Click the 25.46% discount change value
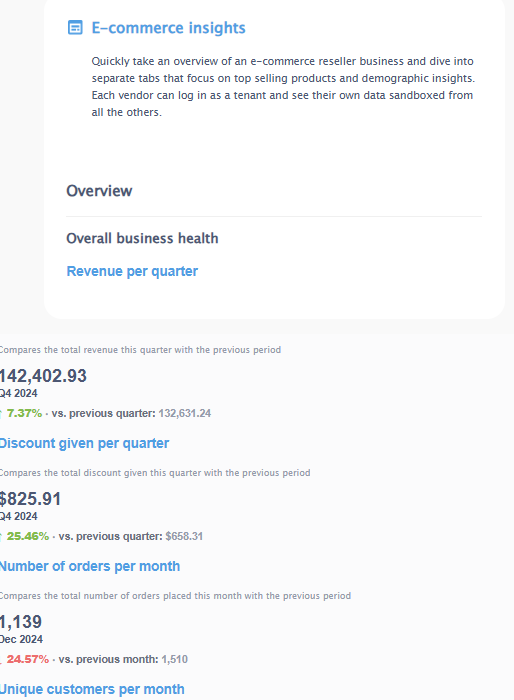The height and width of the screenshot is (700, 514). (28, 536)
